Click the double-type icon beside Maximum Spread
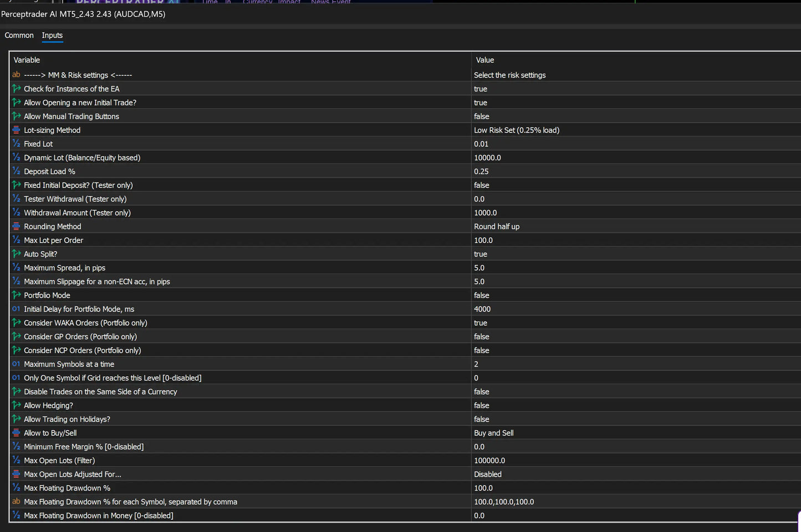 point(16,268)
